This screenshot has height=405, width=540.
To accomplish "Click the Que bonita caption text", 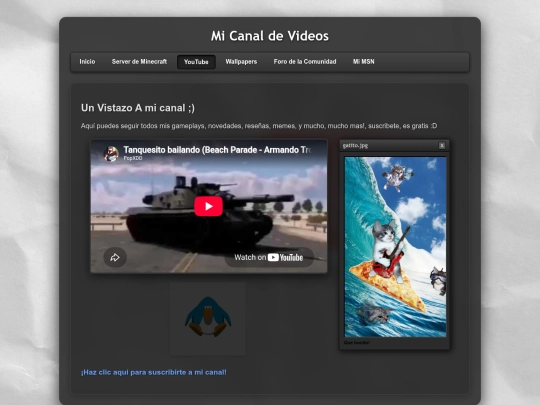I will [356, 343].
